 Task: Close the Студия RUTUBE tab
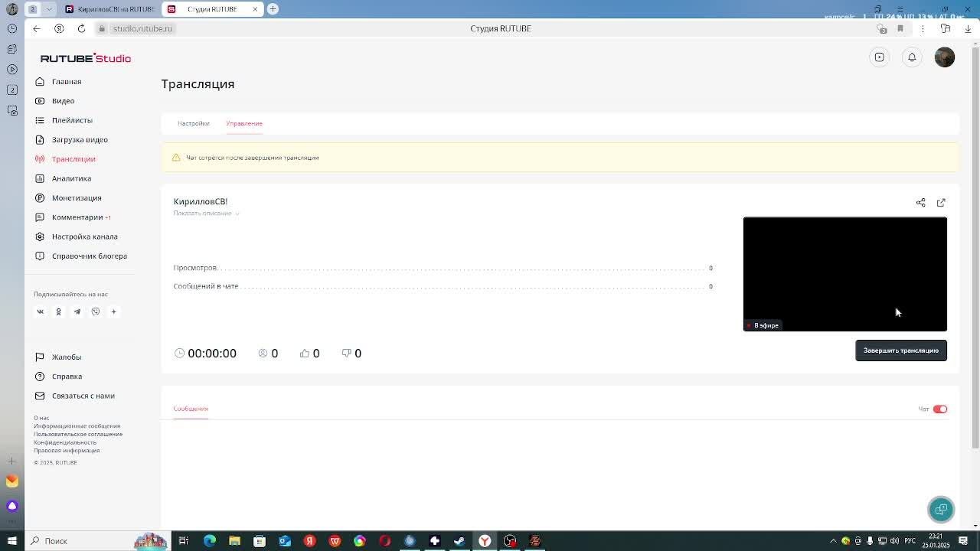tap(255, 9)
